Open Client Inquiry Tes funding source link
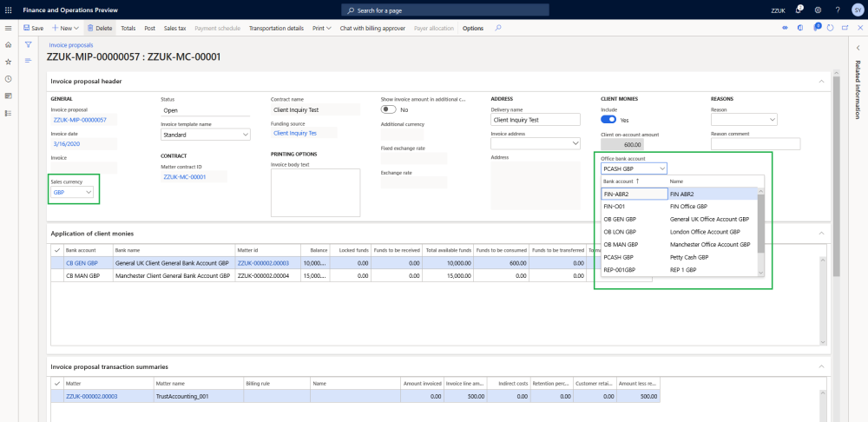Image resolution: width=868 pixels, height=422 pixels. pyautogui.click(x=295, y=133)
